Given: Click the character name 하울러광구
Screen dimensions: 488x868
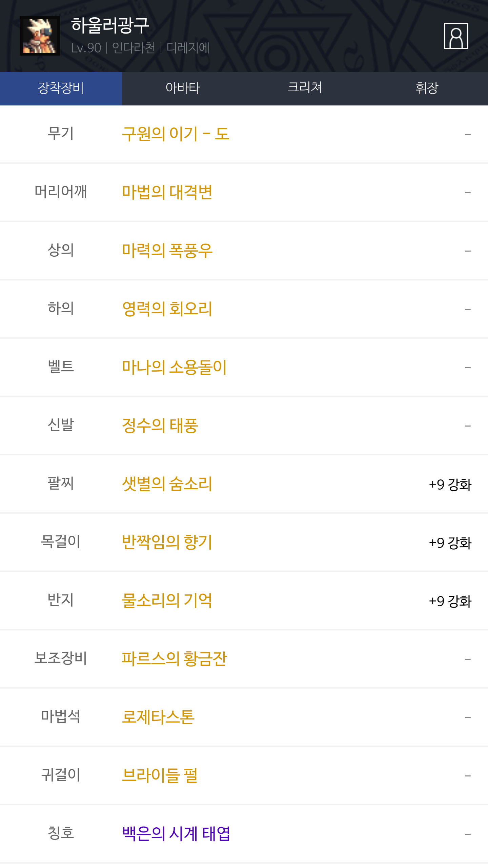Looking at the screenshot, I should (x=110, y=26).
